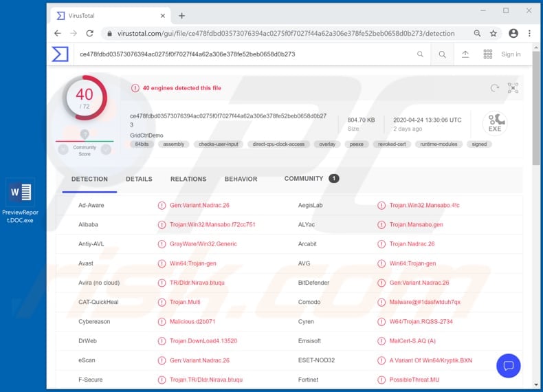Click the Trojan.DownLoad4.13520 result
This screenshot has height=392, width=543.
point(203,341)
